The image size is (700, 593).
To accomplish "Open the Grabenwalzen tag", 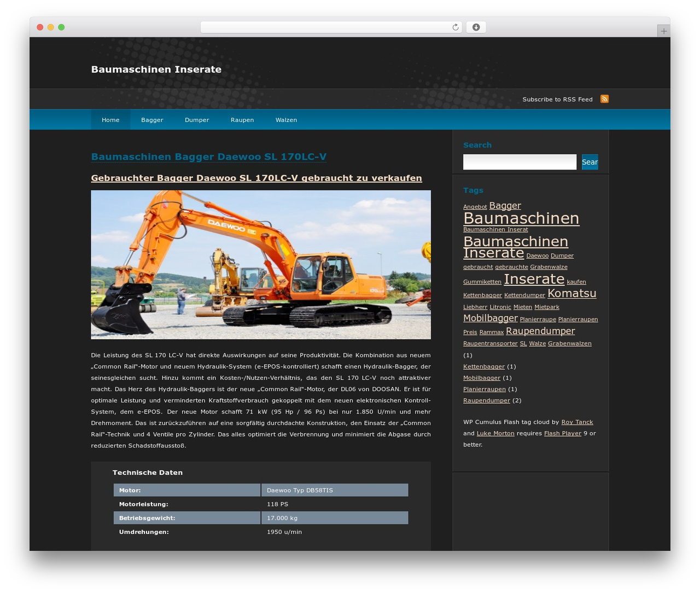I will click(x=570, y=344).
